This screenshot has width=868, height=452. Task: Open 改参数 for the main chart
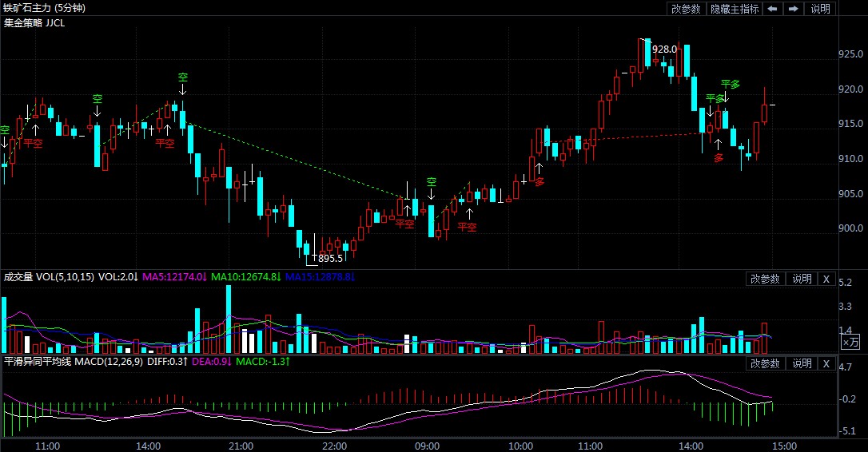pos(686,9)
